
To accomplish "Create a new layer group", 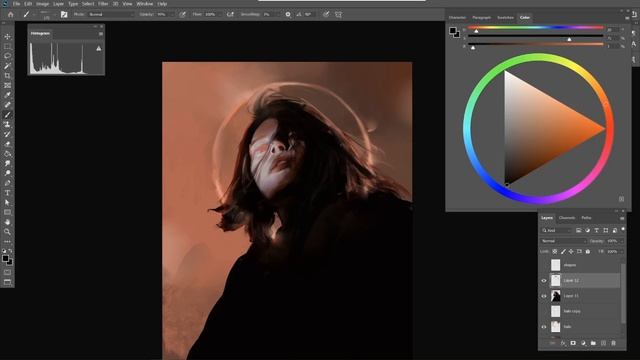I will pyautogui.click(x=593, y=343).
